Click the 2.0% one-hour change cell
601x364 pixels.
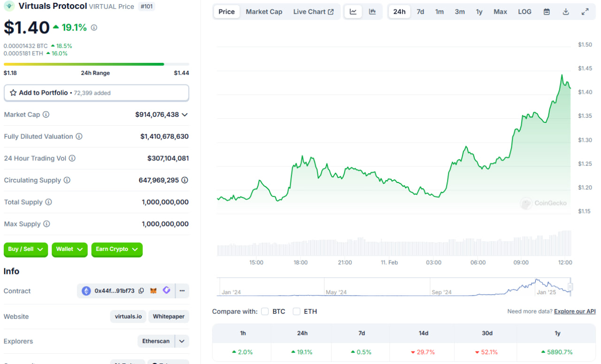pyautogui.click(x=243, y=352)
